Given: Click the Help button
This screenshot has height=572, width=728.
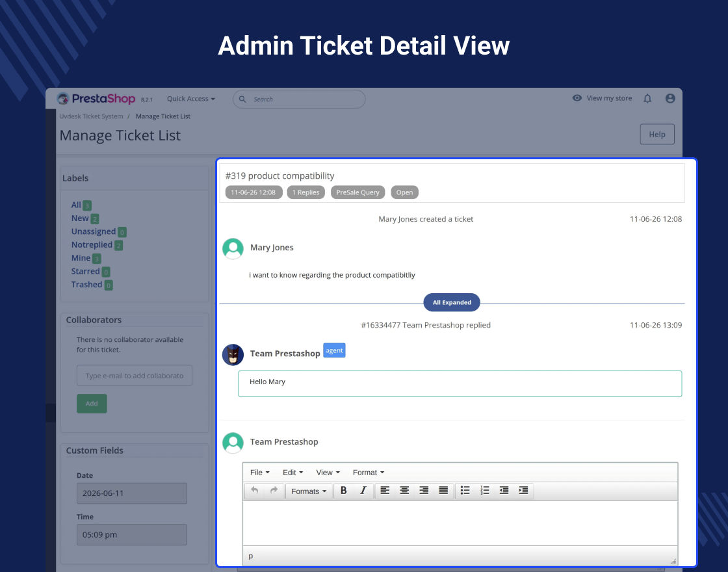Looking at the screenshot, I should [x=657, y=134].
